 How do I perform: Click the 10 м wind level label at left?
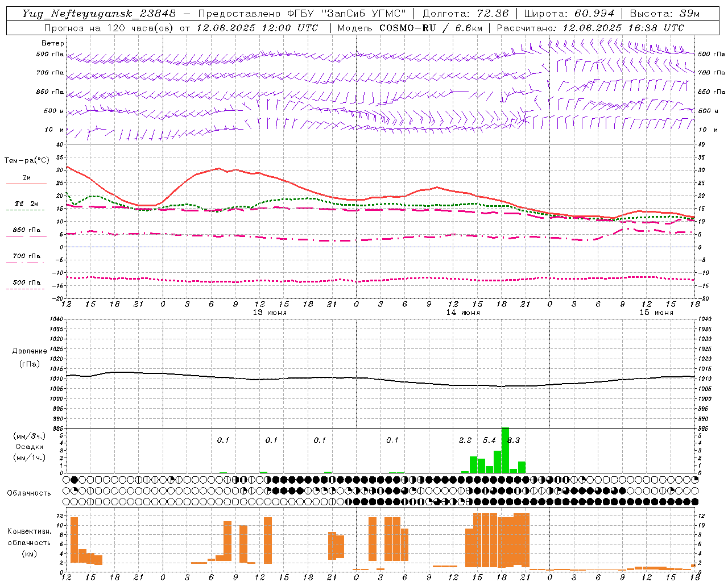coord(54,130)
